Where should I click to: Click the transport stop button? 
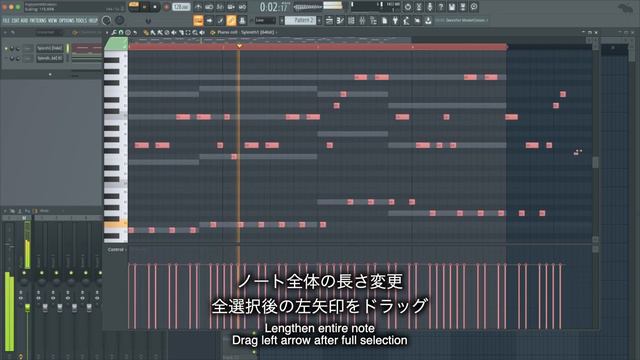pos(155,7)
